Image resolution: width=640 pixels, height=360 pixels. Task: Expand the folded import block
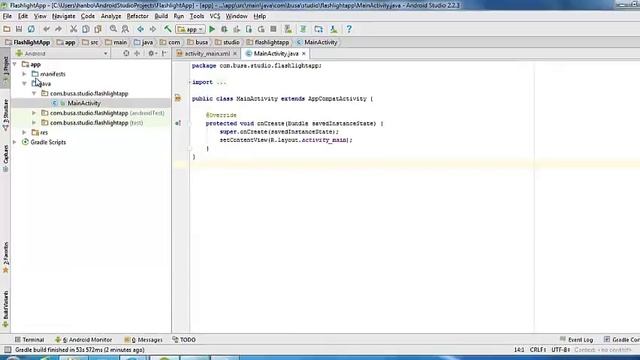click(x=190, y=82)
